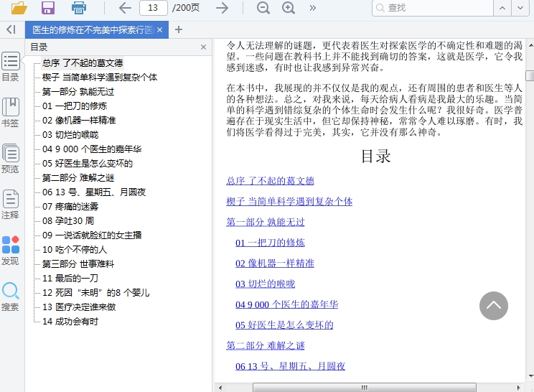534x392 pixels.
Task: Select outline item 08 孕吐30 周
Action: tap(68, 220)
